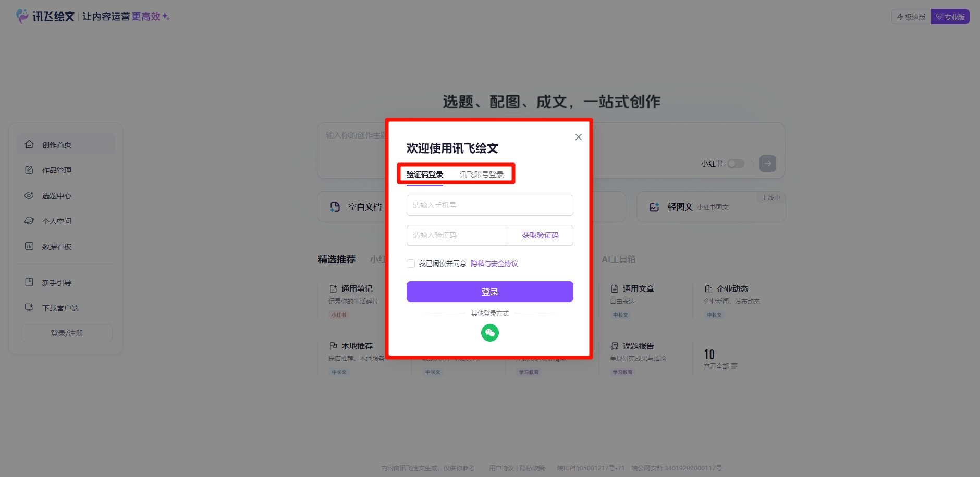Start the 新手引导 guide
The width and height of the screenshot is (980, 477).
[30, 282]
